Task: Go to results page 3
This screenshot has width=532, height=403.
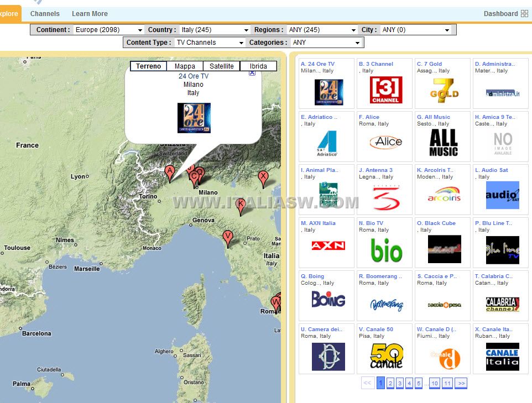Action: [400, 383]
